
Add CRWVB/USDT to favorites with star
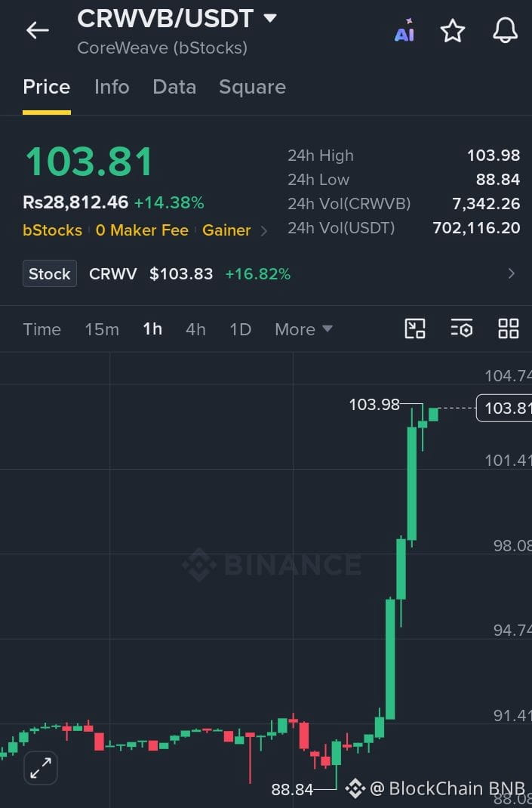point(453,30)
